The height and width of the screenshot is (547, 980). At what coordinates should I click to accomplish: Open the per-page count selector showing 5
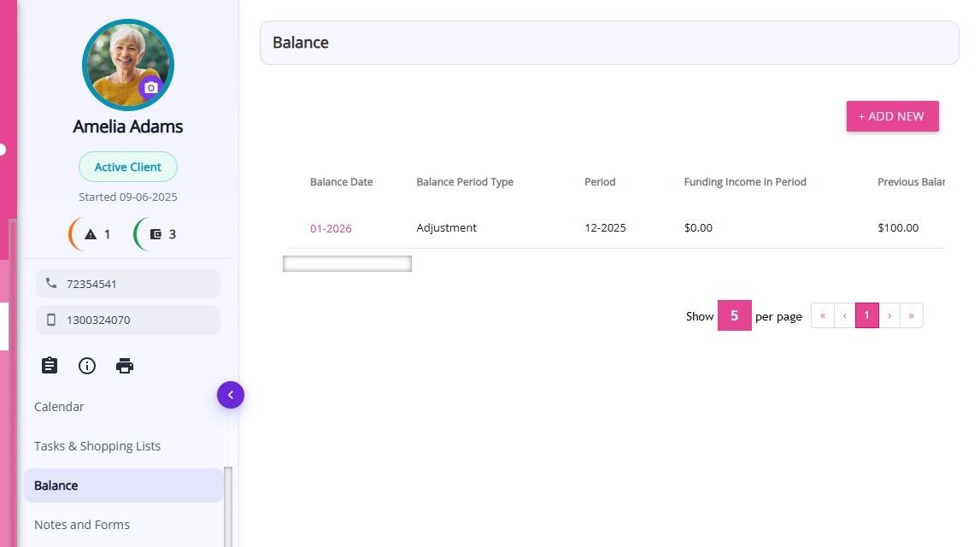pos(734,315)
